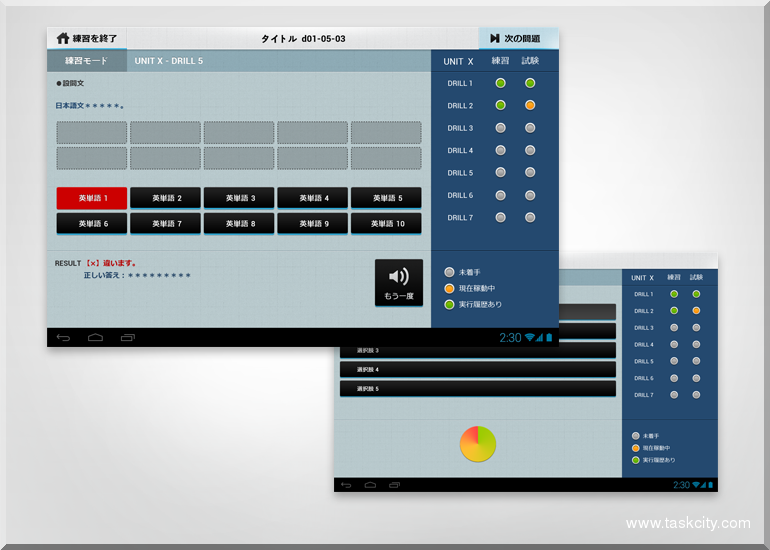Tap the speaker もう一度 replay button

pyautogui.click(x=398, y=282)
